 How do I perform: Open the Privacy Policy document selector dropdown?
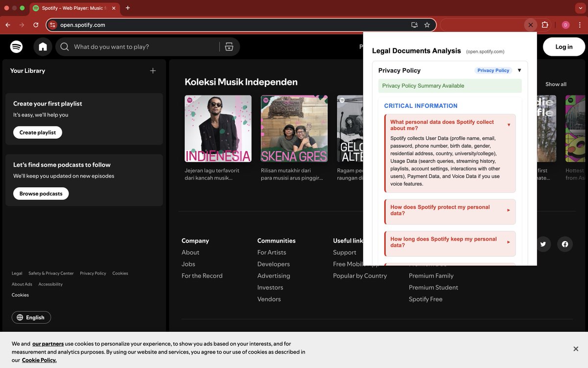coord(519,70)
